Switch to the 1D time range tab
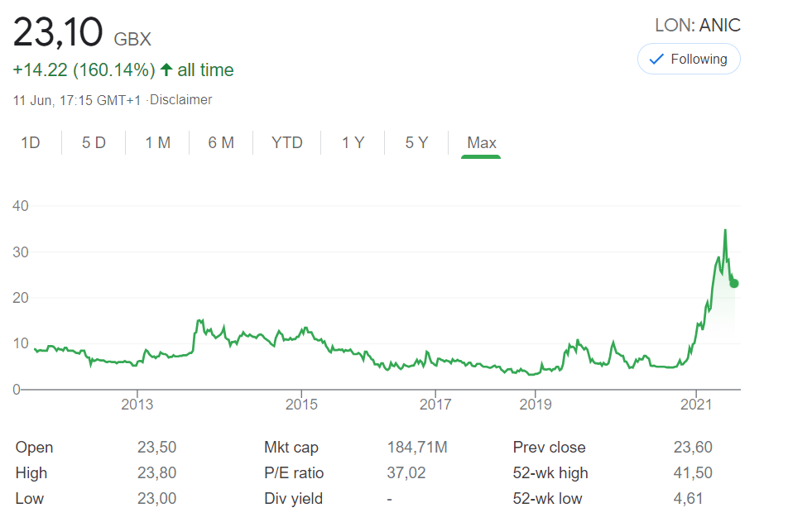Viewport: 788px width, 532px height. [31, 142]
